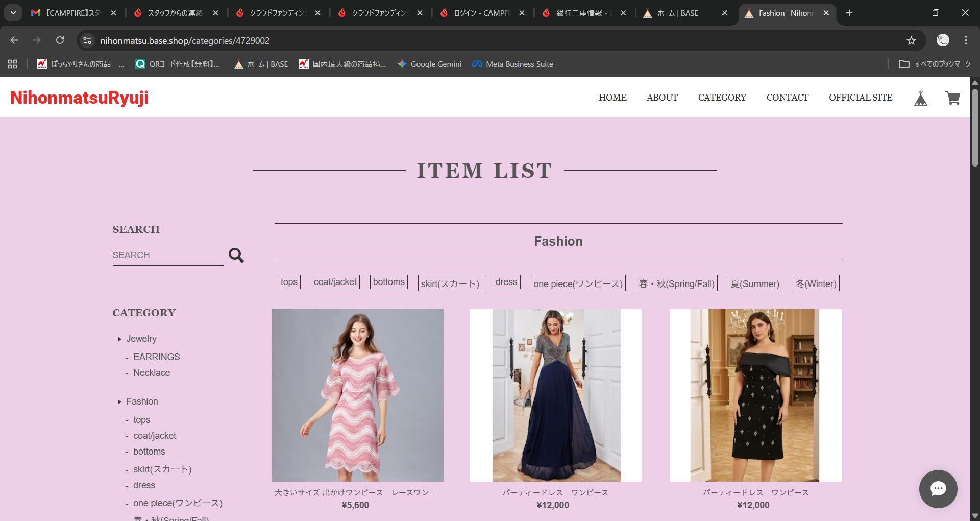Viewport: 980px width, 521px height.
Task: Reload the page
Action: 60,40
